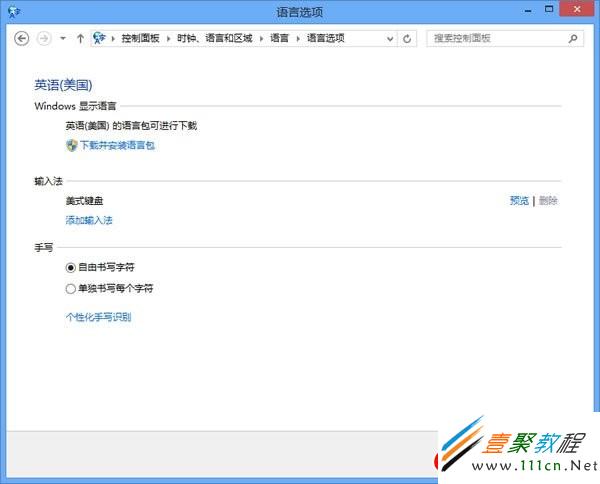This screenshot has height=484, width=600.
Task: Select the 单独书写每个字符 radio option
Action: tap(109, 288)
